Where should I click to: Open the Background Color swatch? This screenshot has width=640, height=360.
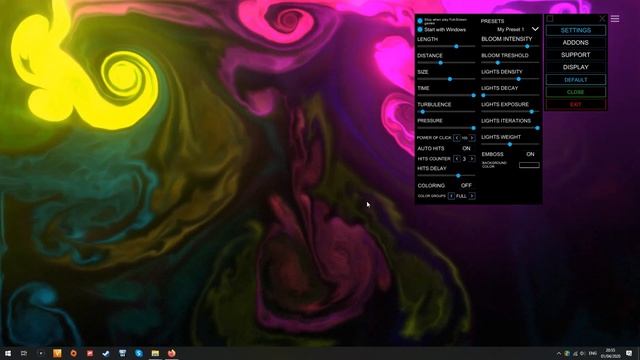(529, 165)
